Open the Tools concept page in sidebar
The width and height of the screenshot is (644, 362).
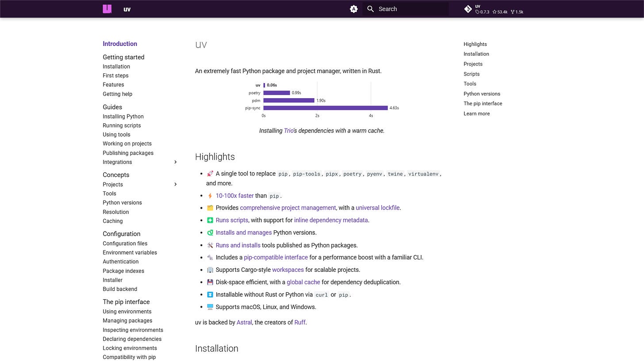click(109, 194)
